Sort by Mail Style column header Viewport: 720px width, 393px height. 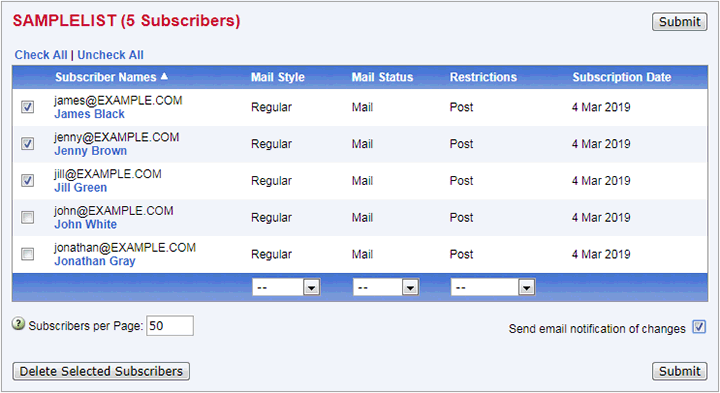[278, 77]
